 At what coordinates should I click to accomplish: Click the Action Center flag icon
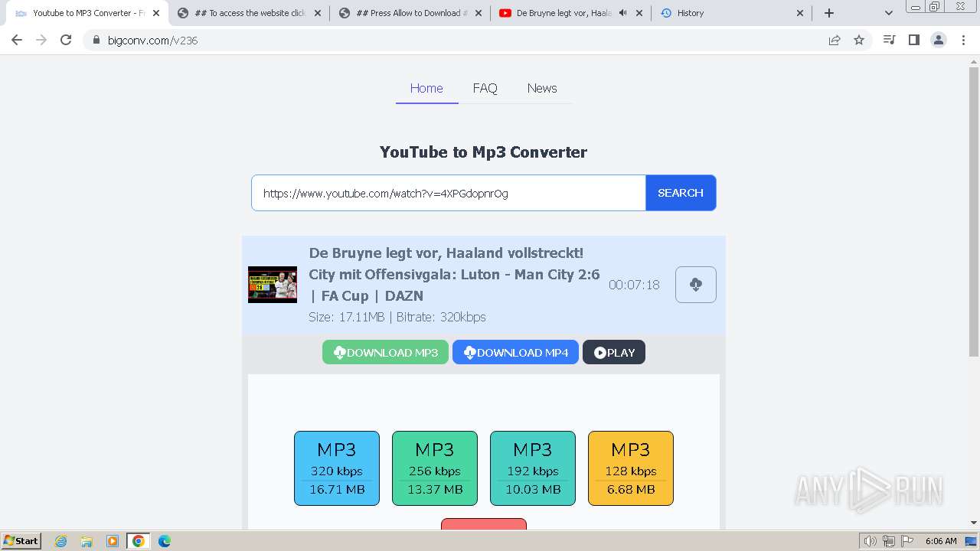pos(907,541)
